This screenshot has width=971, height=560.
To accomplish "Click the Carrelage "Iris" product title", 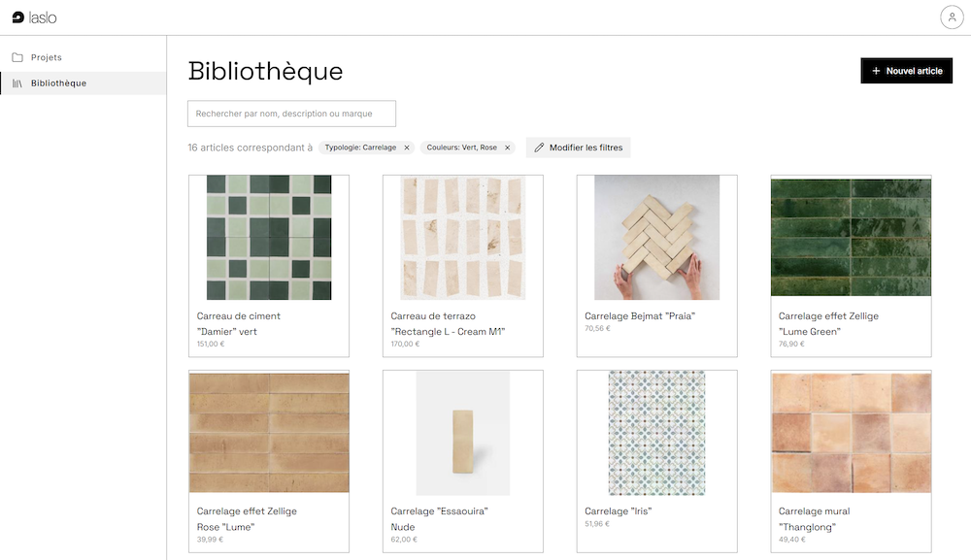I will click(x=618, y=511).
